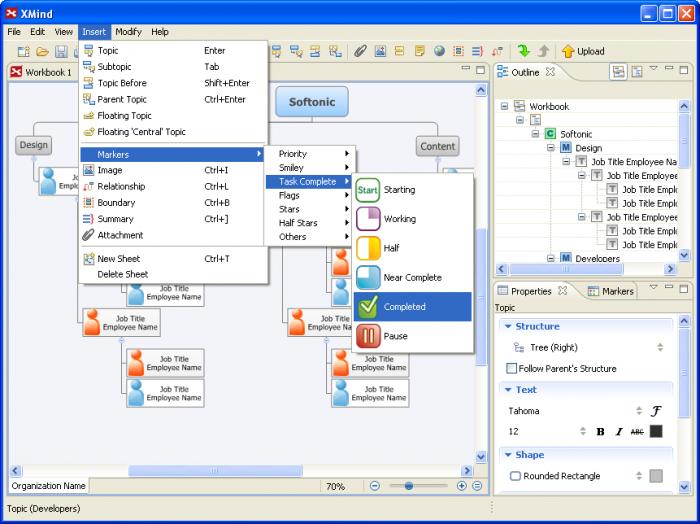This screenshot has width=700, height=524.
Task: Click the zoom in plus button
Action: pyautogui.click(x=461, y=486)
